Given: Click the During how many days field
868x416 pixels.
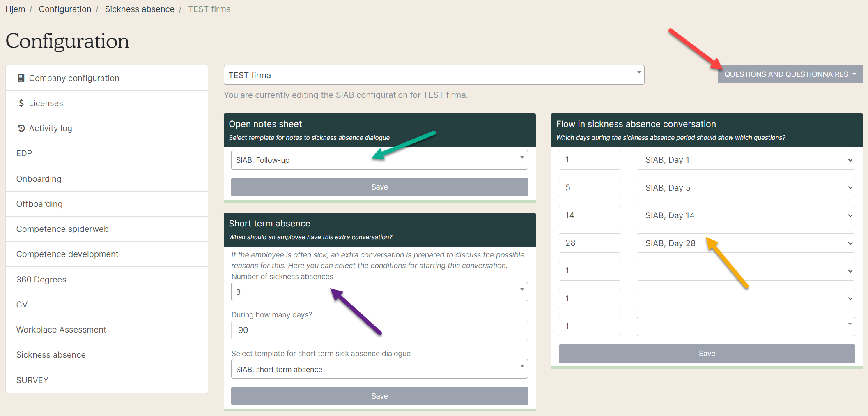Looking at the screenshot, I should pyautogui.click(x=379, y=330).
